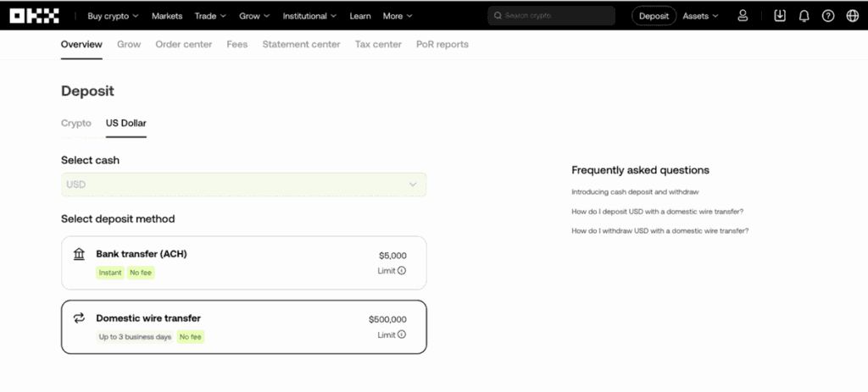Open Markets in the top navigation
The image size is (868, 392).
tap(167, 16)
